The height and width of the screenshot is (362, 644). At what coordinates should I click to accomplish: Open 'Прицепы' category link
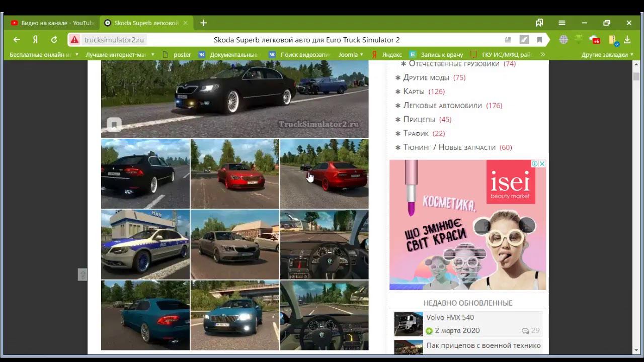(419, 119)
